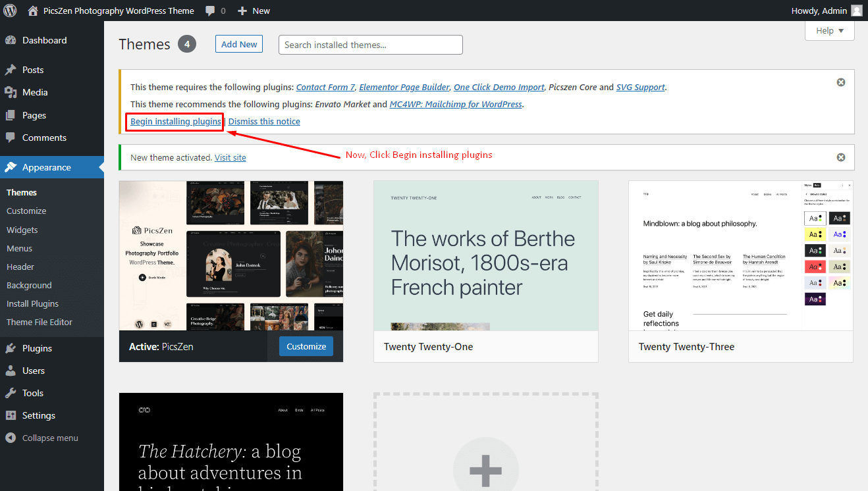Open MC4WP: Mailchimp for WordPress link
The height and width of the screenshot is (491, 868).
click(456, 104)
